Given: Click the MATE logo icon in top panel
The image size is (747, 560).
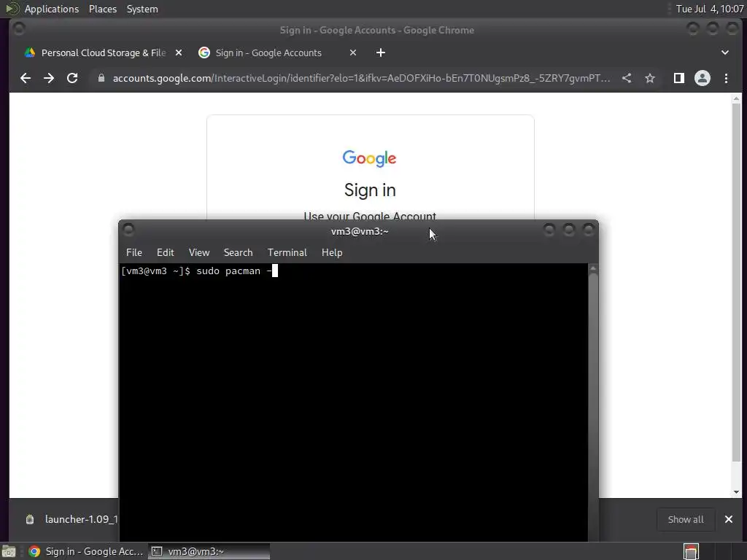Looking at the screenshot, I should tap(12, 9).
